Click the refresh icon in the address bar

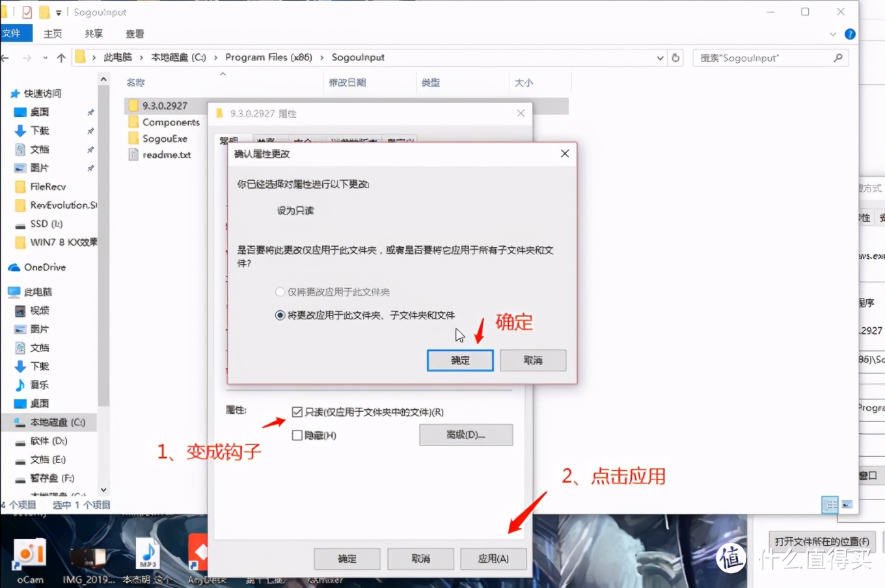coord(675,57)
